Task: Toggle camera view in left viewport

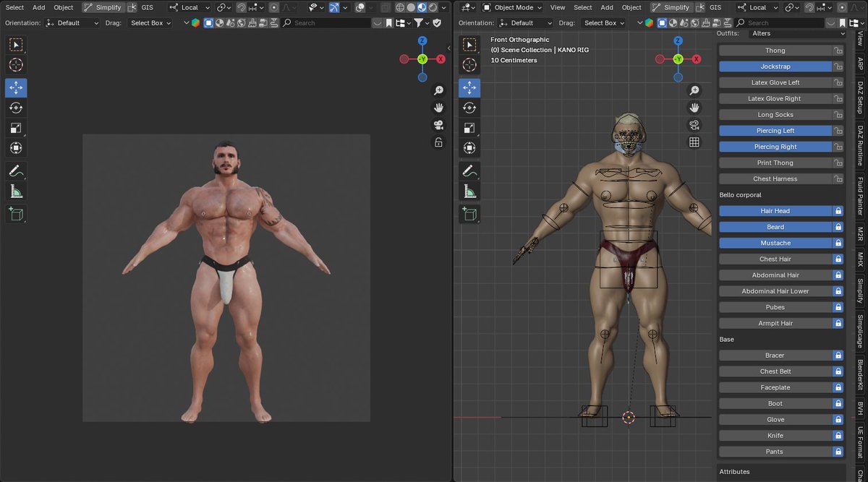Action: pos(438,125)
